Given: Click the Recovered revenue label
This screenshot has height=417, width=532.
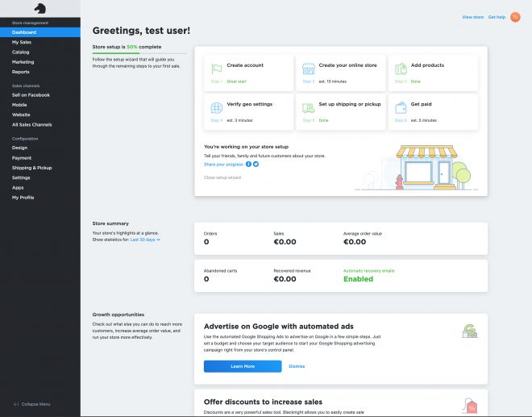Looking at the screenshot, I should pyautogui.click(x=292, y=271).
